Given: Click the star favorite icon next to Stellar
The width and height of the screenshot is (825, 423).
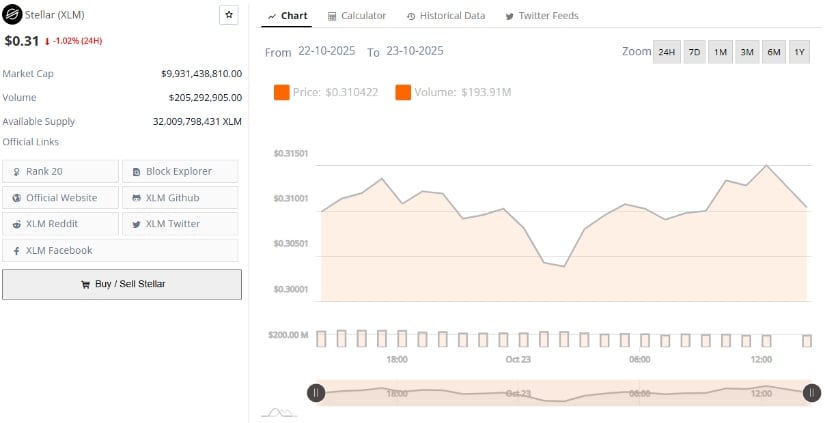Looking at the screenshot, I should pyautogui.click(x=229, y=15).
